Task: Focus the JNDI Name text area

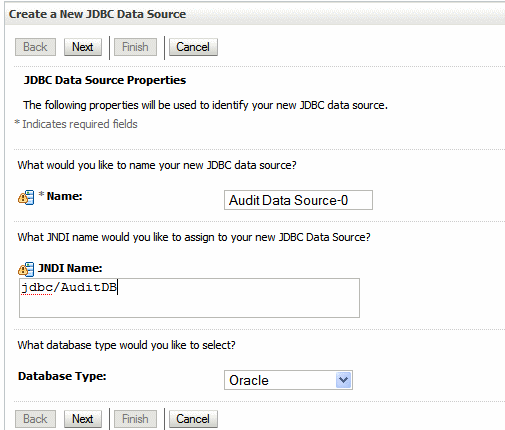Action: [189, 298]
